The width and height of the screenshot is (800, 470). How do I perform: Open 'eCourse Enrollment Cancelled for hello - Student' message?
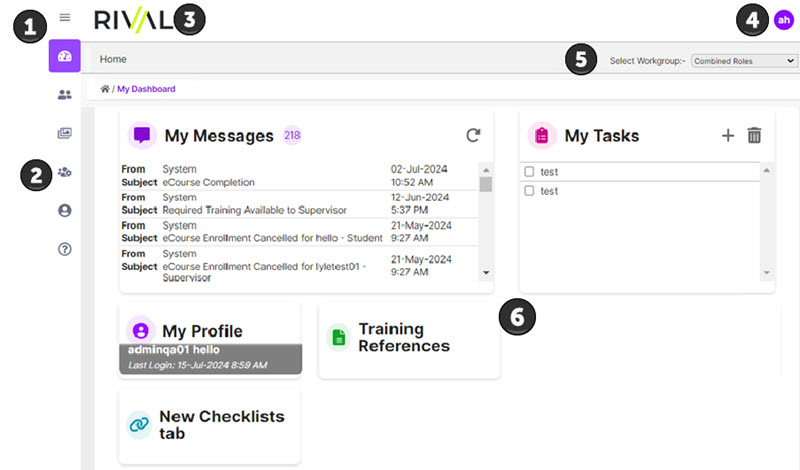point(299,232)
